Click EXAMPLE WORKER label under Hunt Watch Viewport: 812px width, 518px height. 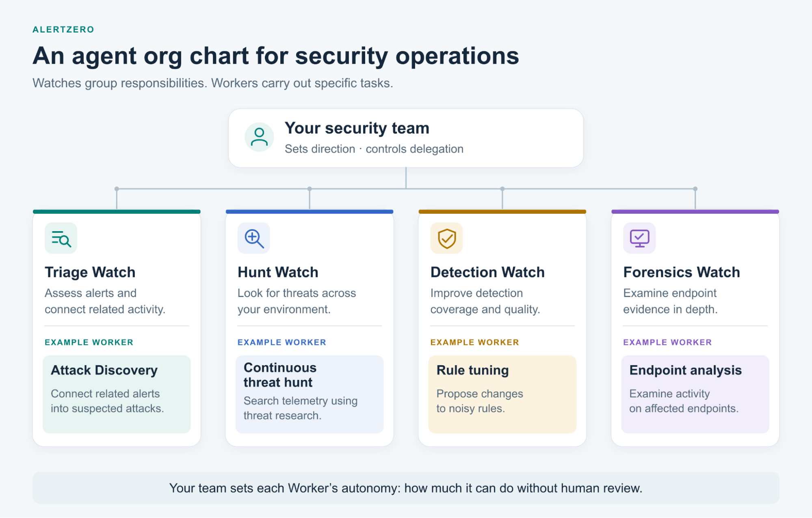coord(282,342)
